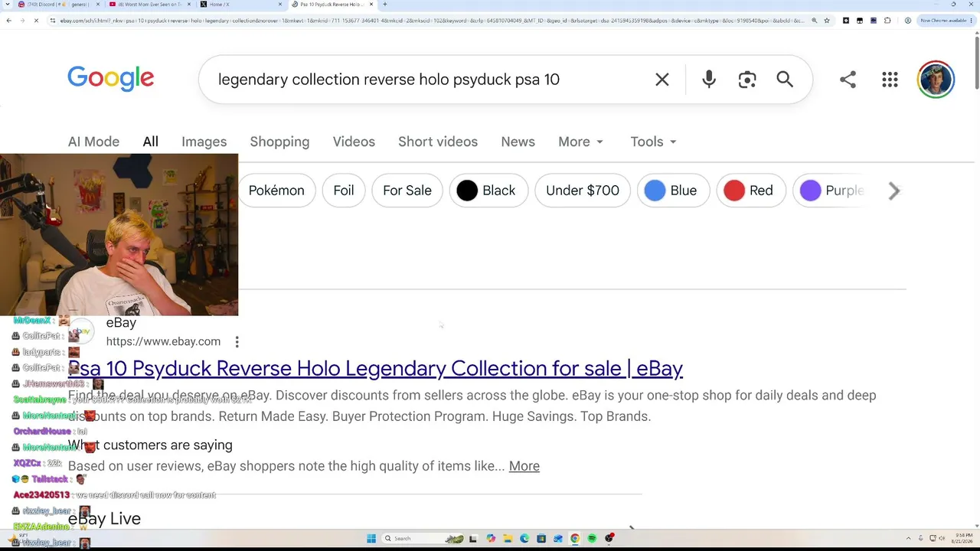Switch to the Worst Mom Ever YouTube tab
Screen dimensions: 980x551
tap(149, 5)
